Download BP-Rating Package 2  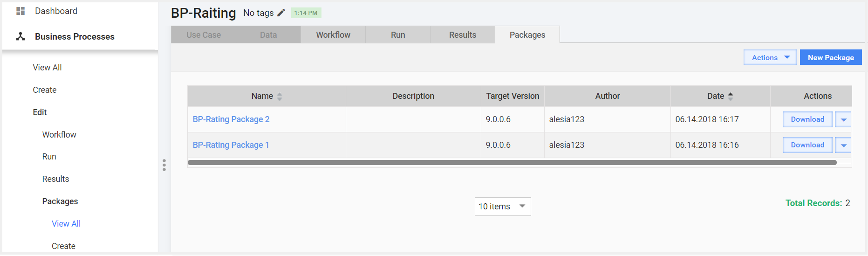coord(807,119)
